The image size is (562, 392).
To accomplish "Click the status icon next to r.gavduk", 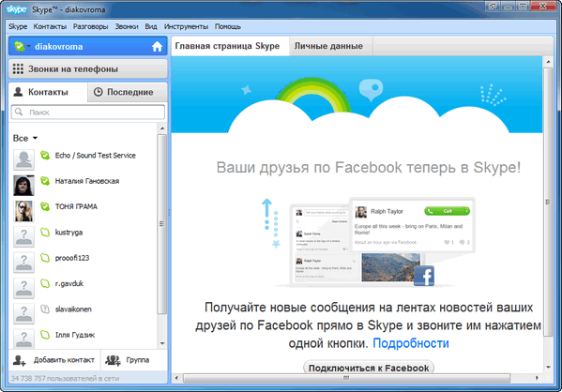I will point(45,284).
